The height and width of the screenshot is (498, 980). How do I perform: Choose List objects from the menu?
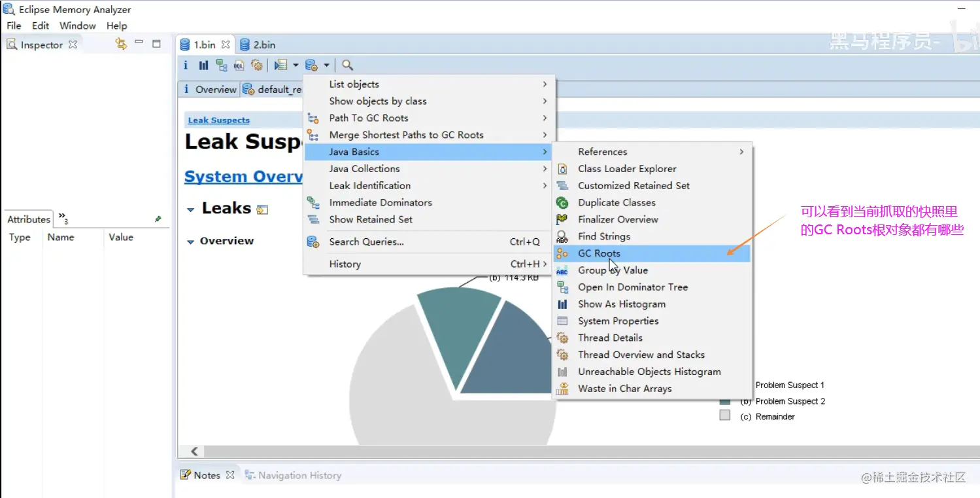(430, 84)
